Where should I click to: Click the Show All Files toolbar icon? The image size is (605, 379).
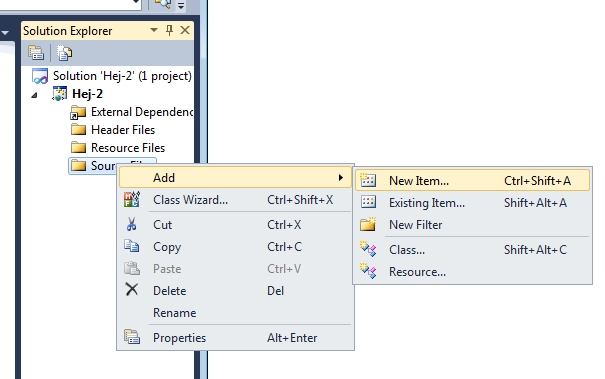coord(64,53)
